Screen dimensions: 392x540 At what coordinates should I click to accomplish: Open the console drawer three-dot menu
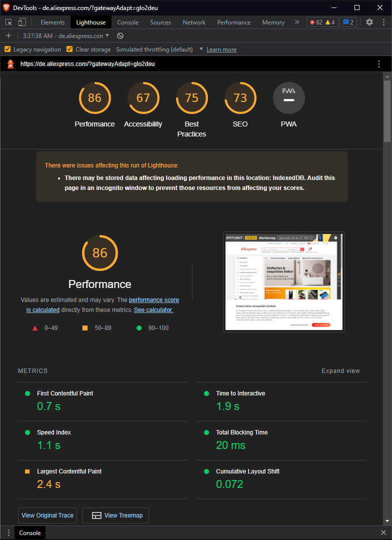point(8,533)
